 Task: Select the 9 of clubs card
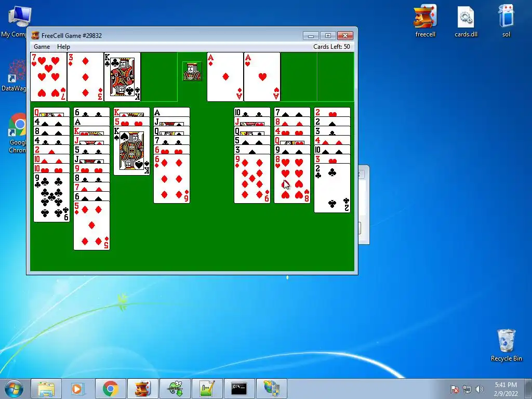pyautogui.click(x=51, y=197)
